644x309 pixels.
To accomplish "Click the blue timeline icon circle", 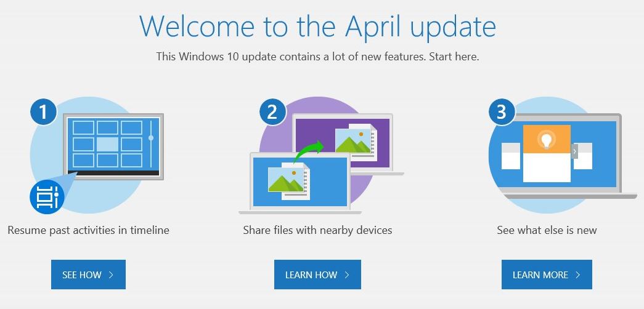I will click(47, 197).
